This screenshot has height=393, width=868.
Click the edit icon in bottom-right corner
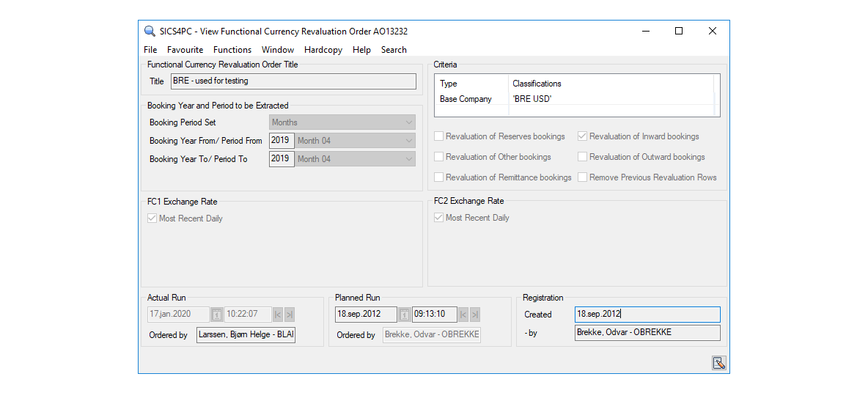718,363
